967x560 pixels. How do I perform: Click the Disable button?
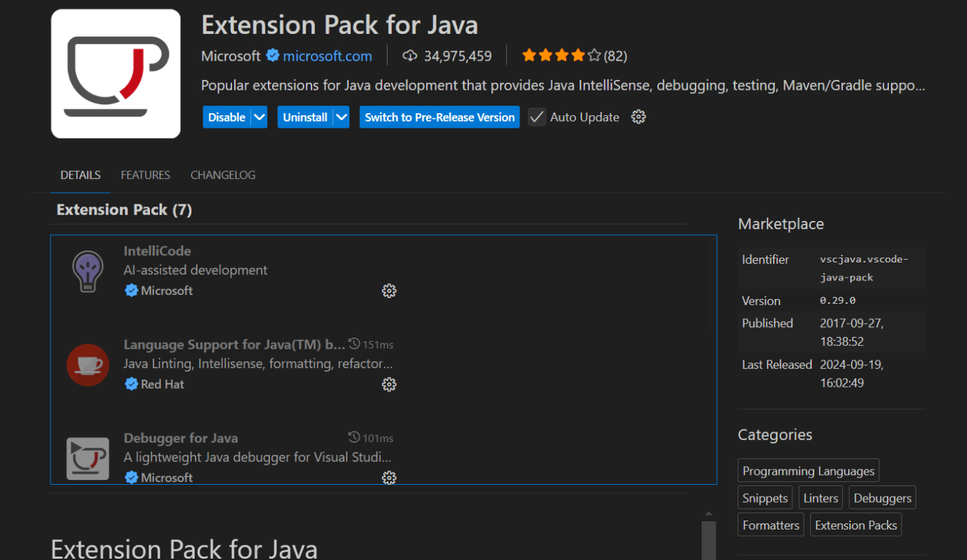[227, 117]
